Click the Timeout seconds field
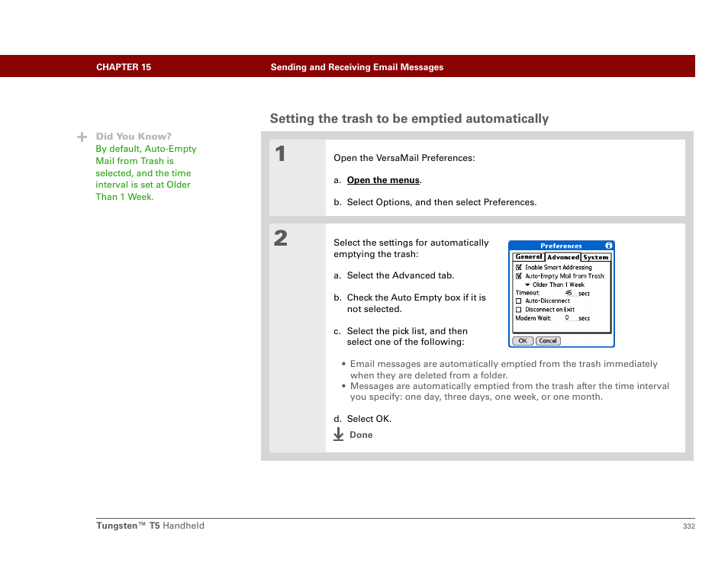The width and height of the screenshot is (728, 563). coord(571,293)
